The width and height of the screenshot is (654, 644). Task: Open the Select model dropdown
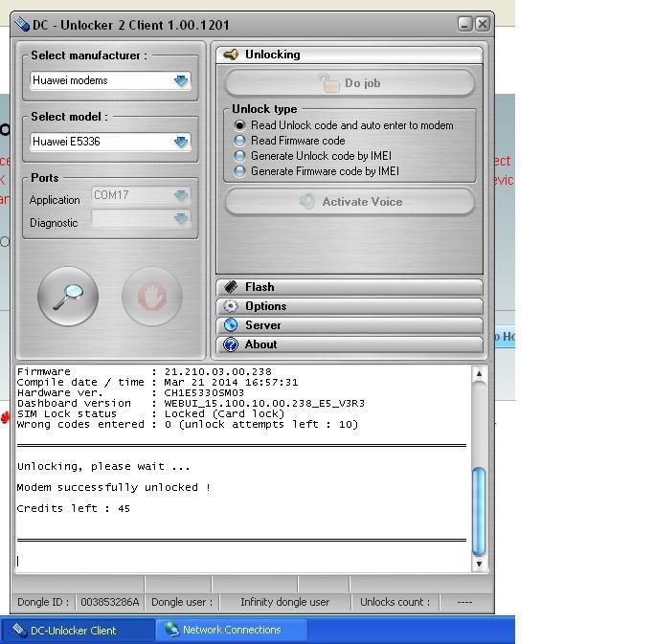[x=181, y=142]
